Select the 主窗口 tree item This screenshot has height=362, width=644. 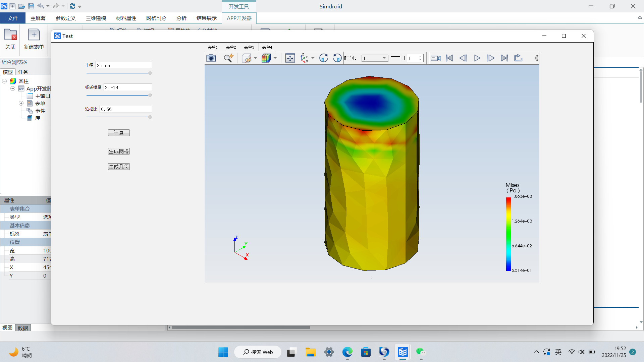point(42,96)
